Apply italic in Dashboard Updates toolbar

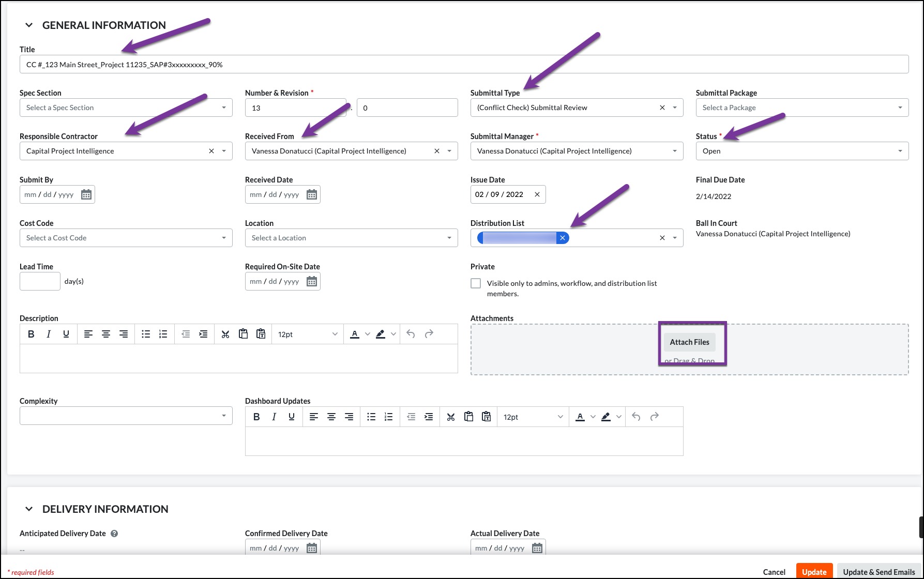click(x=274, y=417)
